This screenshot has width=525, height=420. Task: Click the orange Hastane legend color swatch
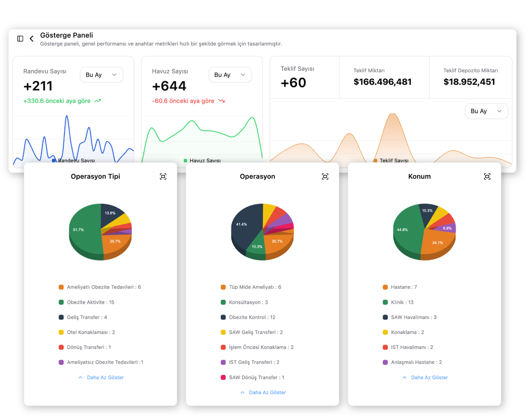(x=385, y=287)
